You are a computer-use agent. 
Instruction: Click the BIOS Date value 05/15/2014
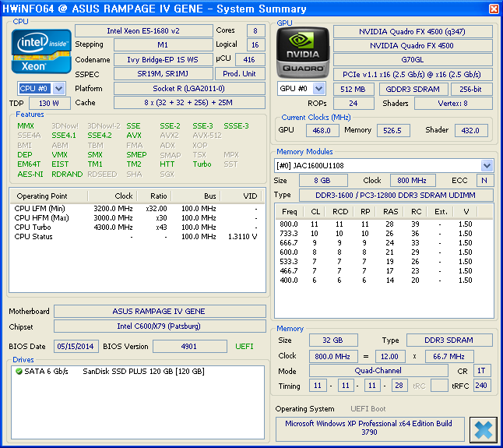click(x=76, y=347)
